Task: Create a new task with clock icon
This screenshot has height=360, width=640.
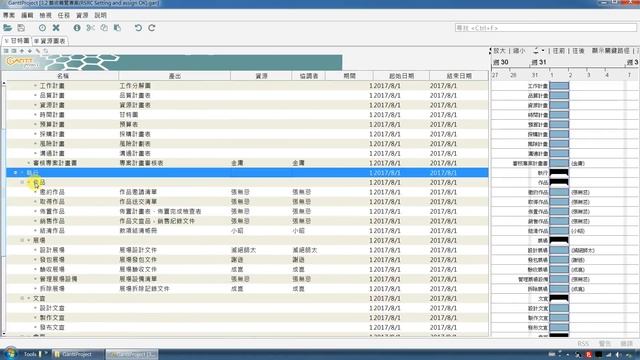Action: point(42,28)
